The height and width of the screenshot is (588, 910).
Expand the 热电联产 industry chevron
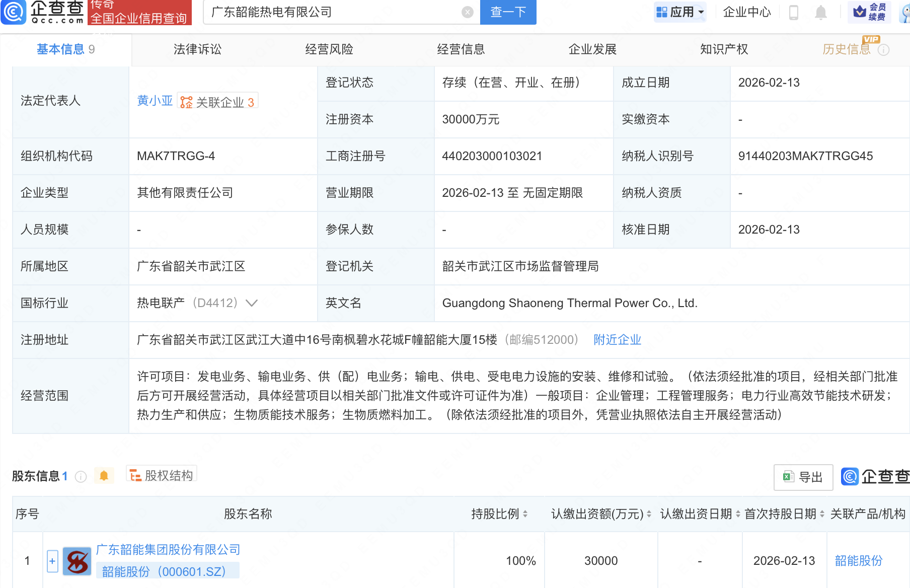pyautogui.click(x=251, y=303)
